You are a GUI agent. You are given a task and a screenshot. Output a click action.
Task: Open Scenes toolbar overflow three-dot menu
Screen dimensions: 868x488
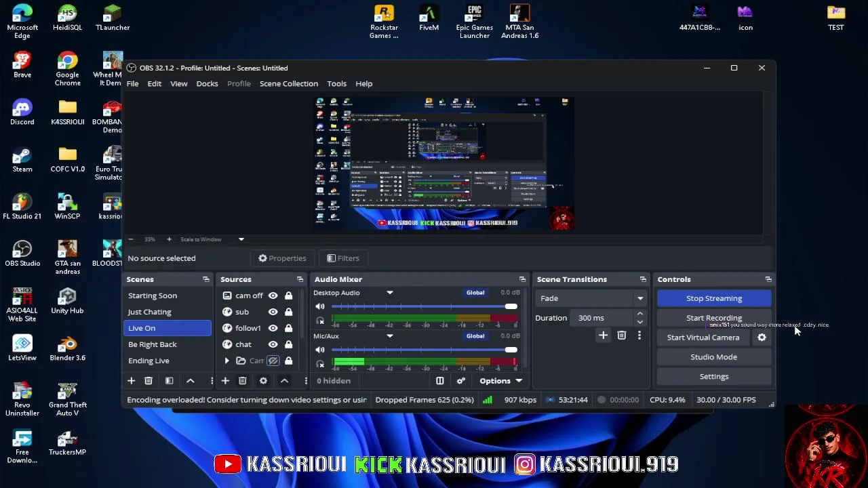pos(212,381)
